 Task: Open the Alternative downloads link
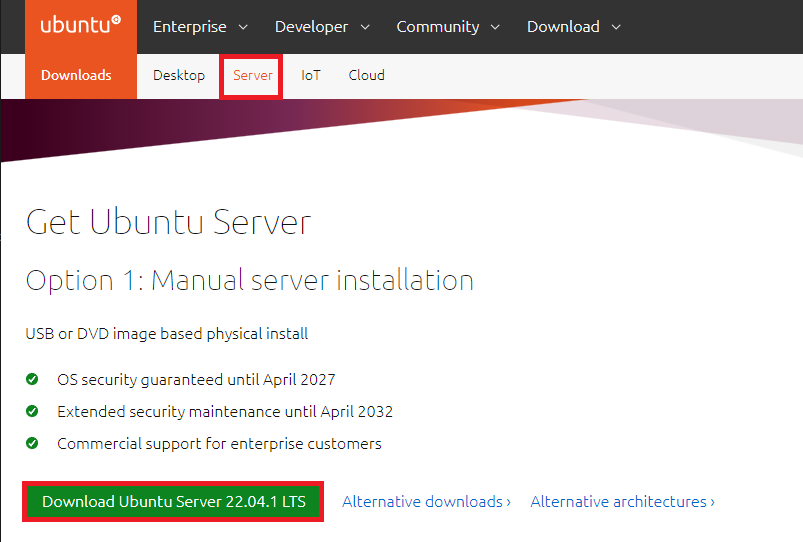click(x=426, y=502)
